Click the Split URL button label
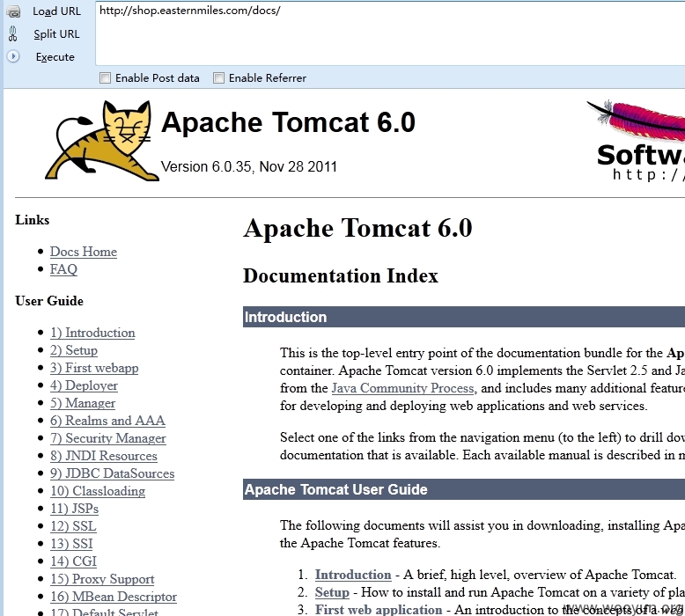This screenshot has width=685, height=616. (57, 34)
